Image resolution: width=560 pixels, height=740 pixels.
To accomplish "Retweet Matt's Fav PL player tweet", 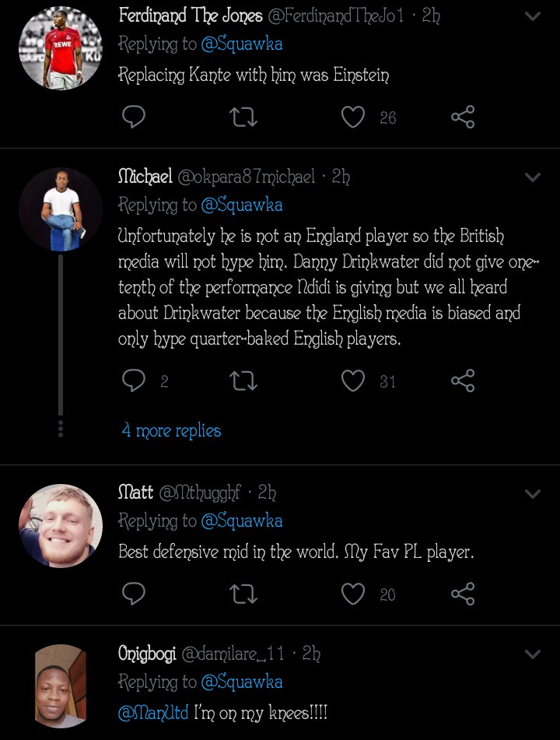I will coord(243,594).
